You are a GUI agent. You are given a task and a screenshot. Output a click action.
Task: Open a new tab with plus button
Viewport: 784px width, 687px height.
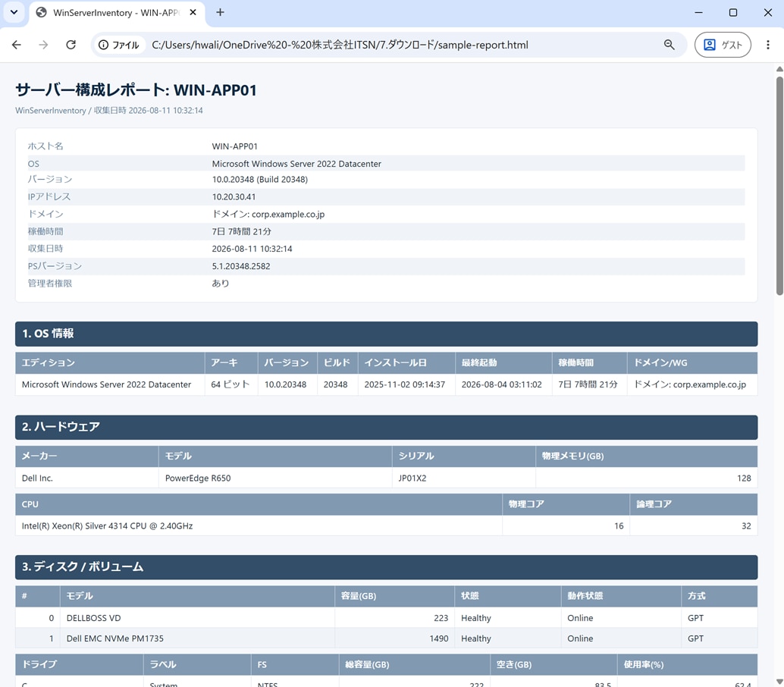pyautogui.click(x=220, y=12)
